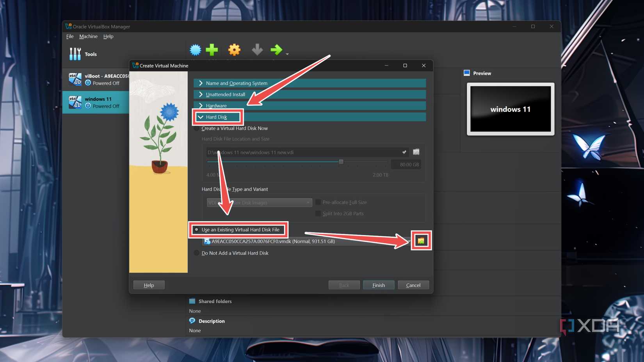
Task: Select Create a Virtual Hard Disk Now
Action: (197, 128)
